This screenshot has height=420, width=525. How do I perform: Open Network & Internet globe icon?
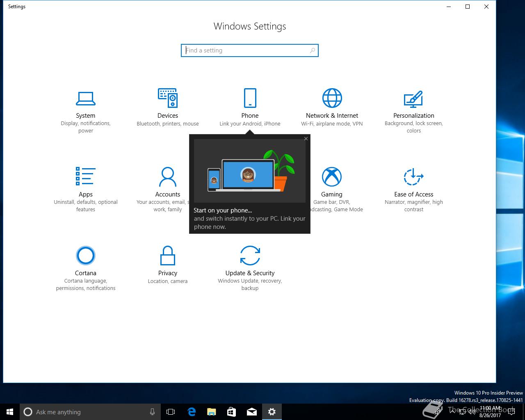332,98
